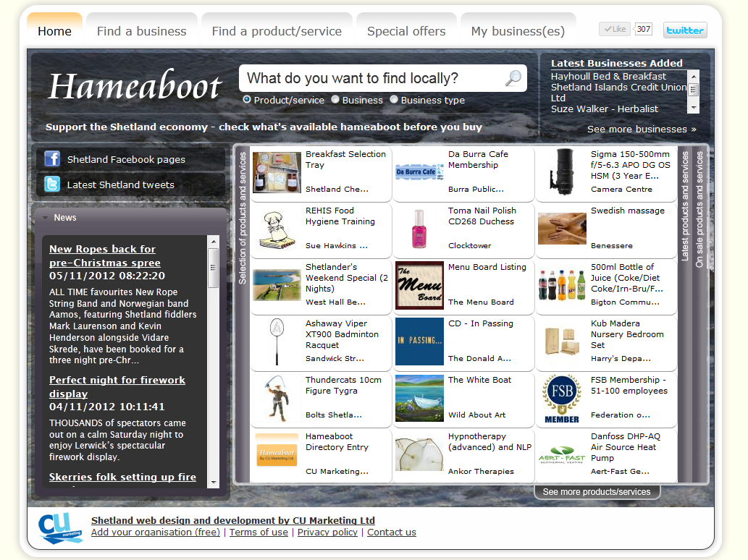Open the Toma Nail Polish bottle image
Image resolution: width=748 pixels, height=560 pixels.
419,229
